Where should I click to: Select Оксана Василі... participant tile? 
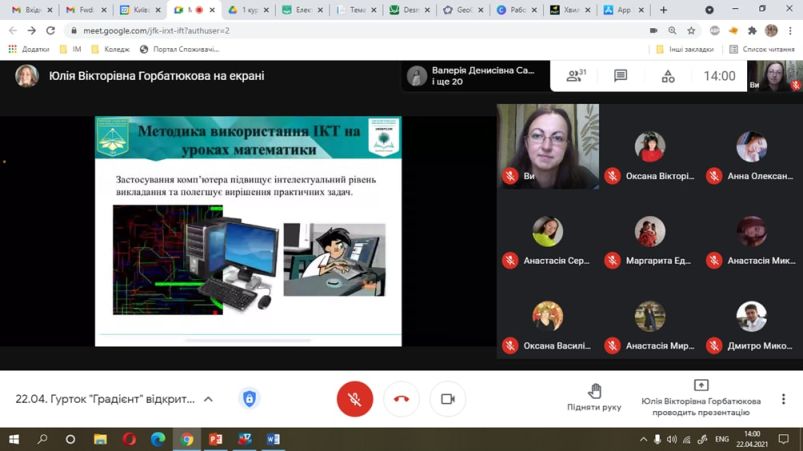[x=547, y=316]
